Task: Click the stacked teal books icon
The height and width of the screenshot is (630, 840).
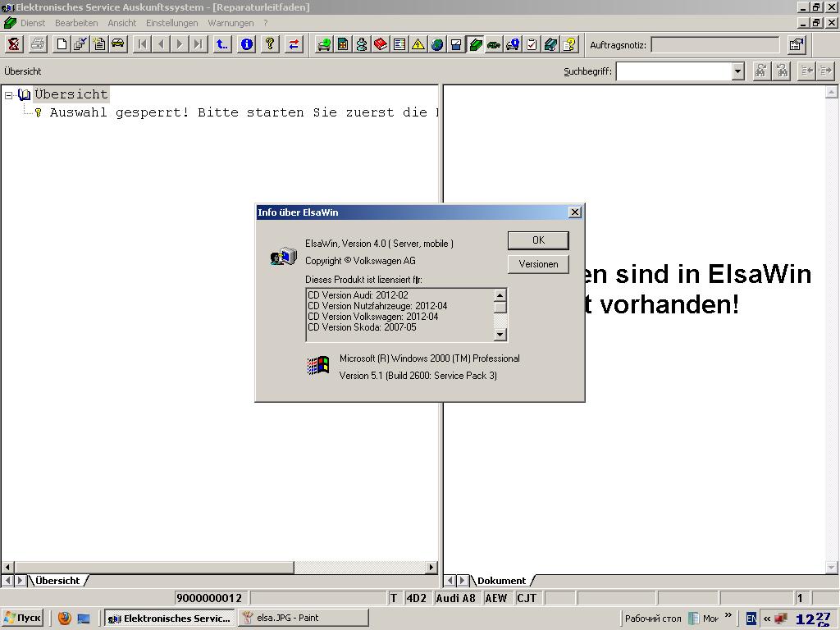Action: coord(550,44)
